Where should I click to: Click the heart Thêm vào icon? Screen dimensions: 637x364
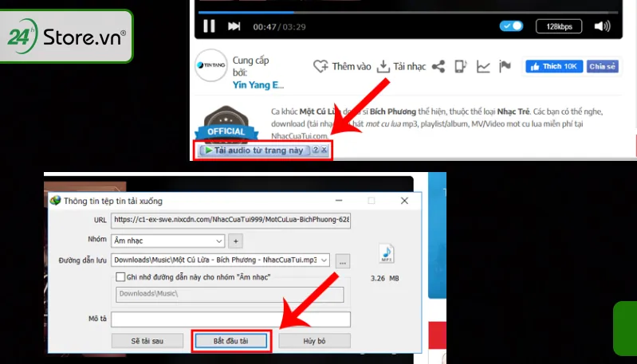click(x=320, y=66)
